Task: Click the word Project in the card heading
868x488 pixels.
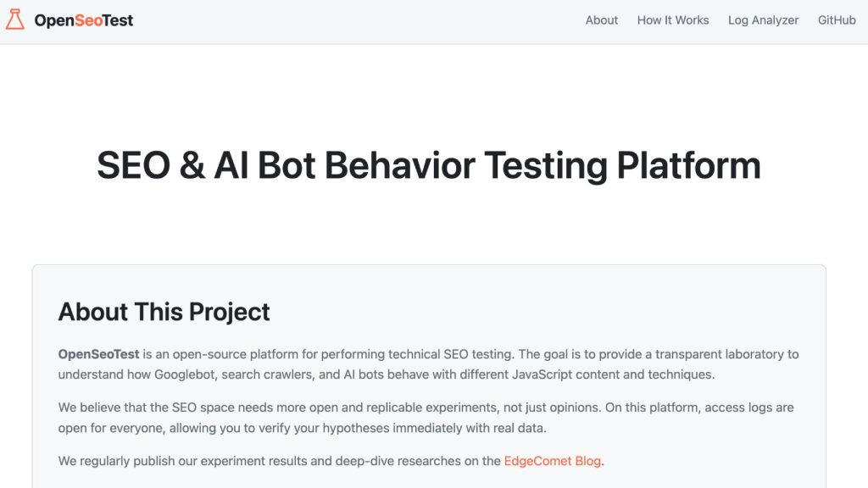Action: pos(229,311)
